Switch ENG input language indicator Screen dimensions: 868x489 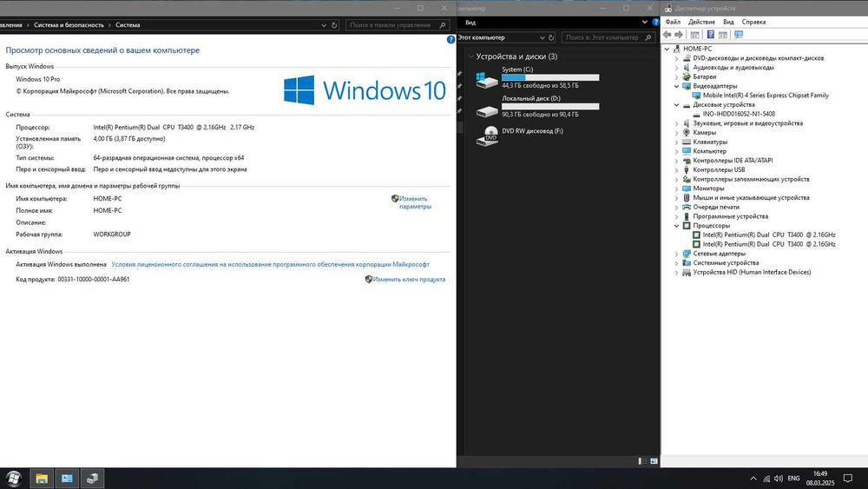[794, 479]
